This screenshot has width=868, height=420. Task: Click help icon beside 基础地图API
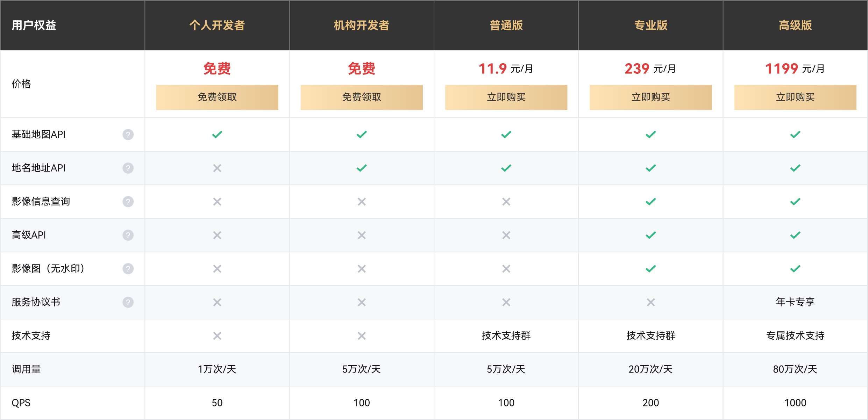click(x=128, y=135)
